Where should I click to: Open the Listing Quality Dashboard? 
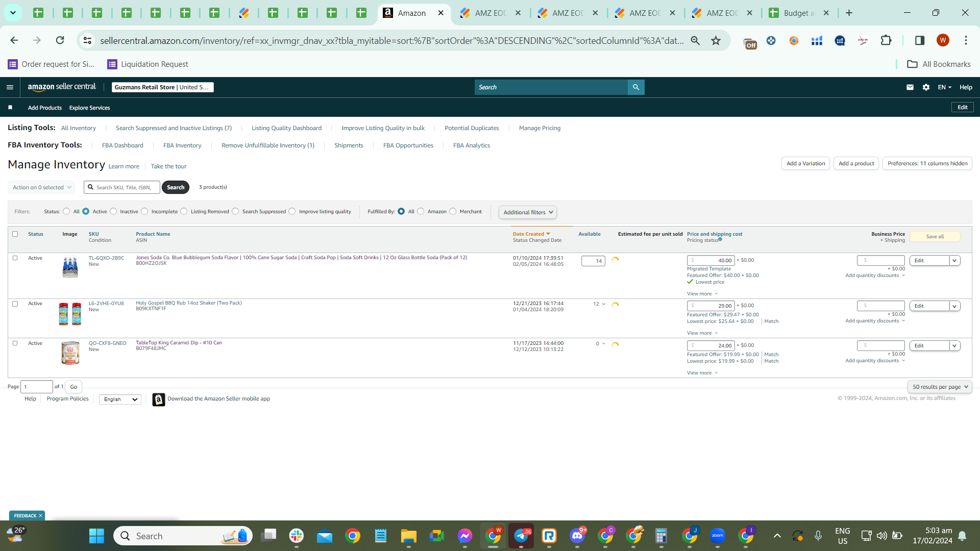(286, 128)
